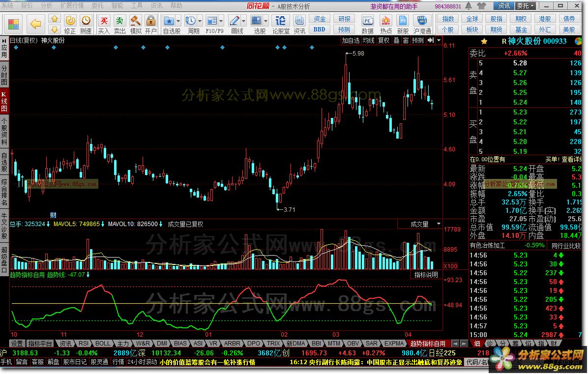The height and width of the screenshot is (374, 588).
Task: Go back with the yellow left arrow
Action: [35, 24]
